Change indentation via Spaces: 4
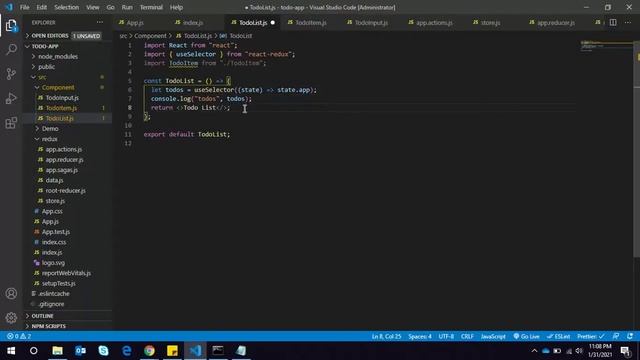 point(420,336)
